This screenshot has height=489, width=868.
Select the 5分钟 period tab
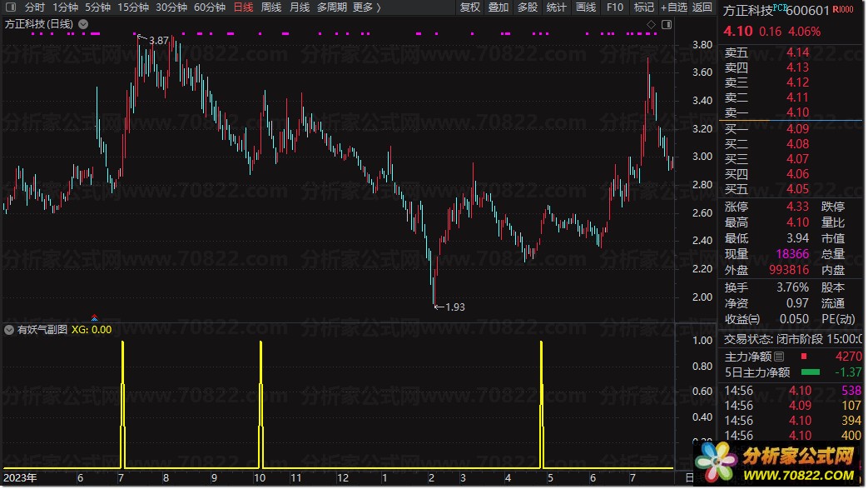pos(98,7)
